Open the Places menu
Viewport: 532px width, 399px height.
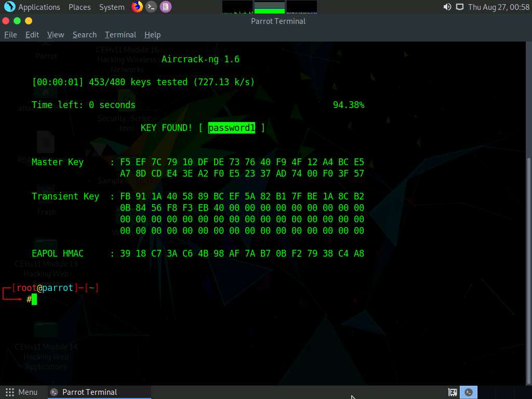(79, 7)
